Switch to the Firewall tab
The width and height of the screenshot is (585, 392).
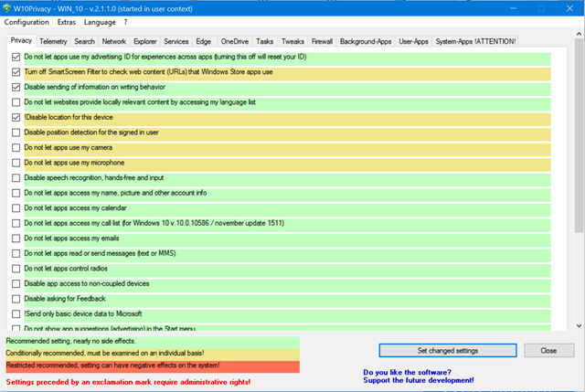tap(322, 41)
